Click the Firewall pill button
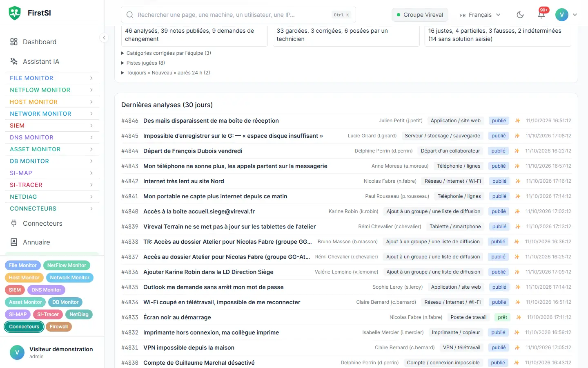The width and height of the screenshot is (588, 368). (x=59, y=327)
